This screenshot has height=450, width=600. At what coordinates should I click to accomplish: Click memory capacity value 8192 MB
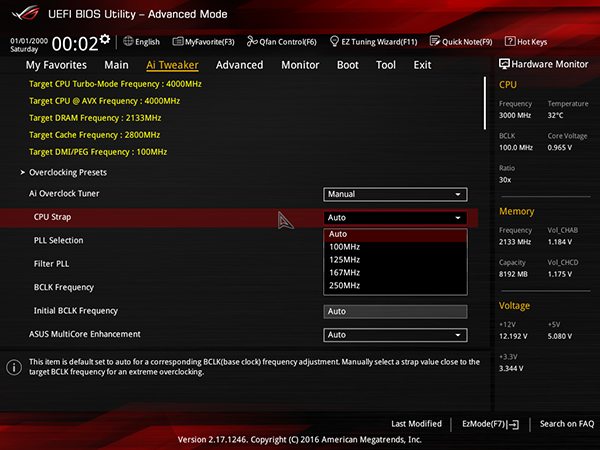click(513, 274)
